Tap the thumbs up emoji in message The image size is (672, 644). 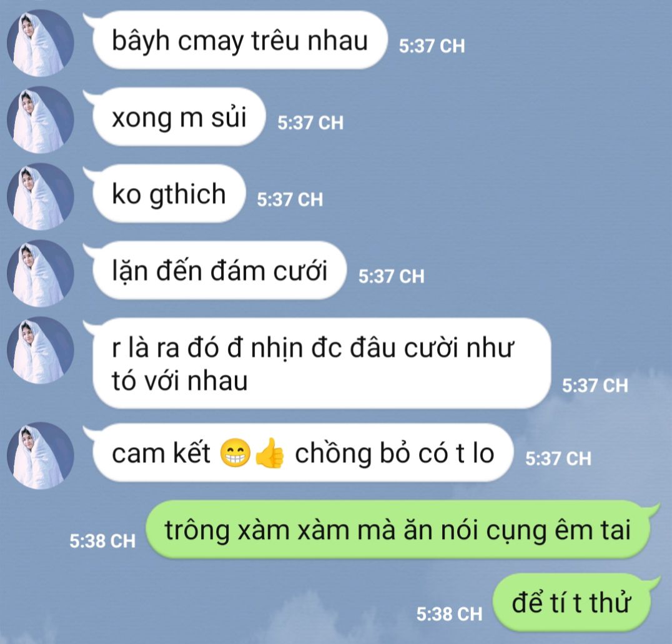coord(270,453)
